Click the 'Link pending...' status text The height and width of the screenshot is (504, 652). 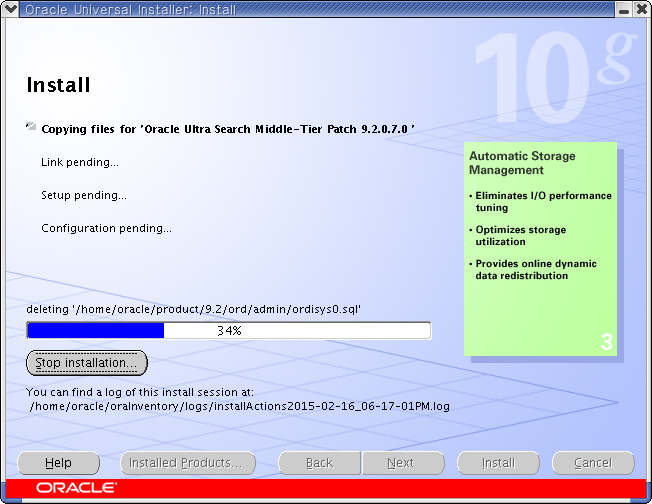point(80,162)
